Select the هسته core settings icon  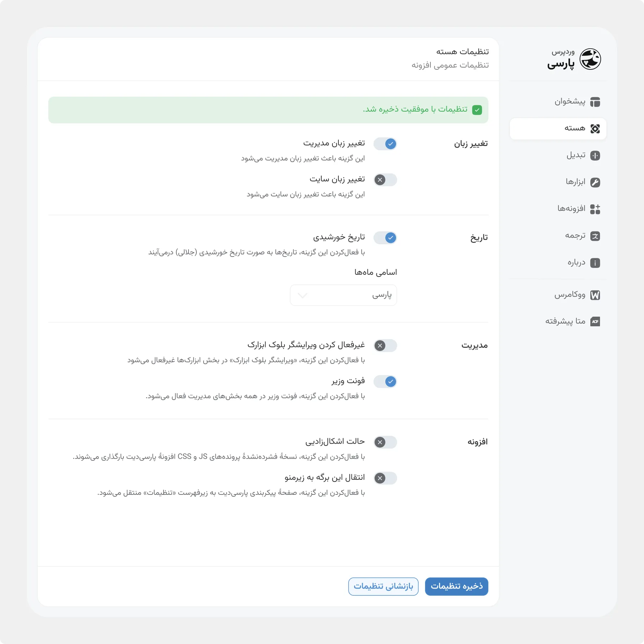coord(596,128)
